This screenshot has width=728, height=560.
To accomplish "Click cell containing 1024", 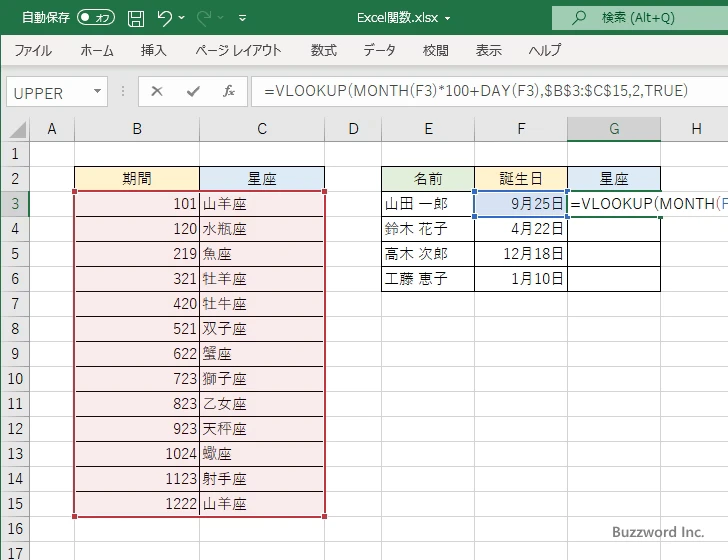I will 137,454.
